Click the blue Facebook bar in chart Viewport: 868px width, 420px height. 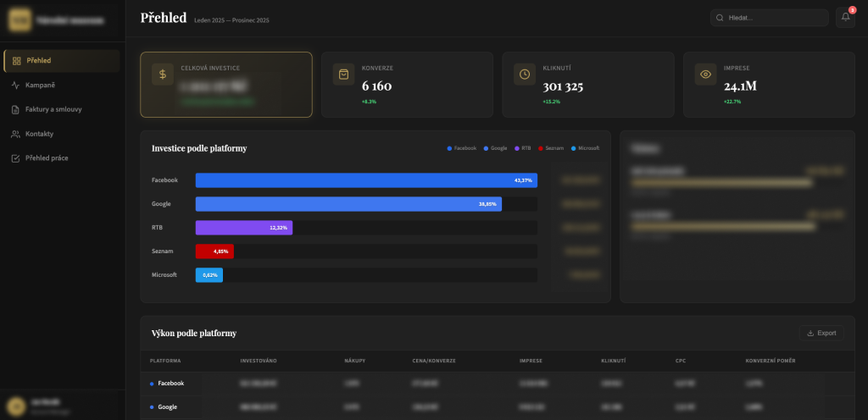(x=366, y=180)
